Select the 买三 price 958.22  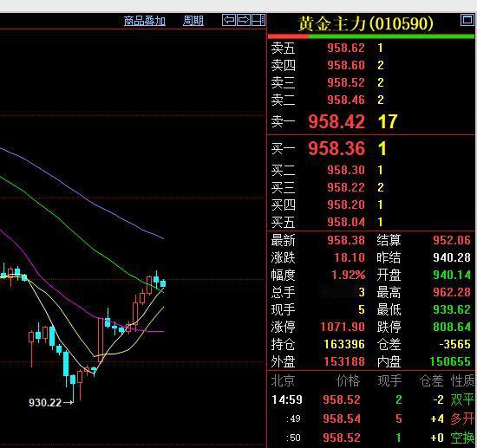coord(345,187)
